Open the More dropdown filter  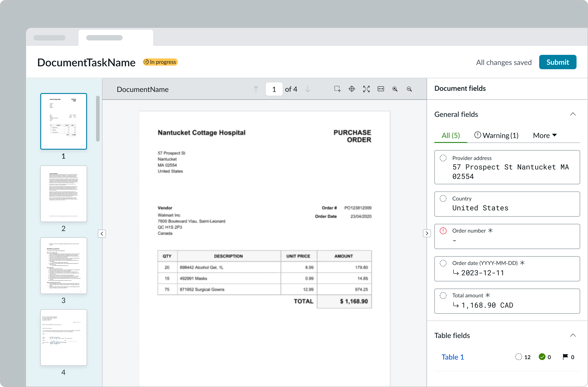click(545, 136)
